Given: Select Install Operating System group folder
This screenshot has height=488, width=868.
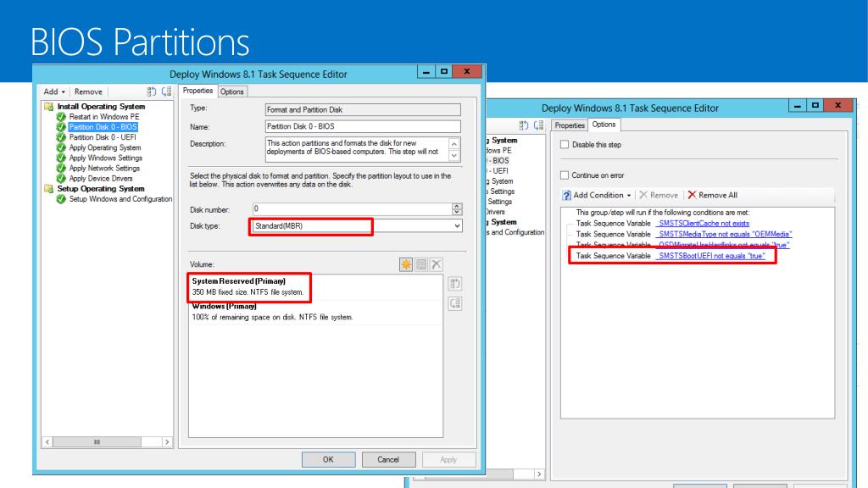Looking at the screenshot, I should (101, 106).
